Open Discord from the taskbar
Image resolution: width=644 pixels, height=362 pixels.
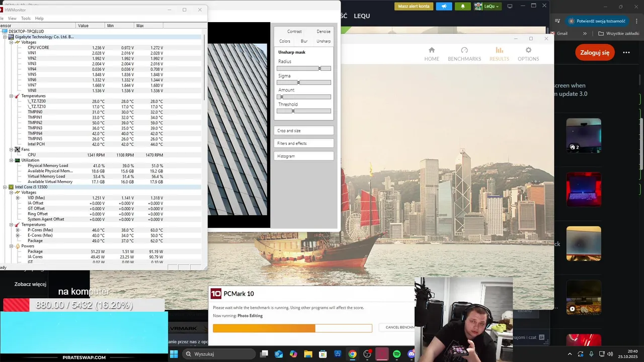point(411,354)
